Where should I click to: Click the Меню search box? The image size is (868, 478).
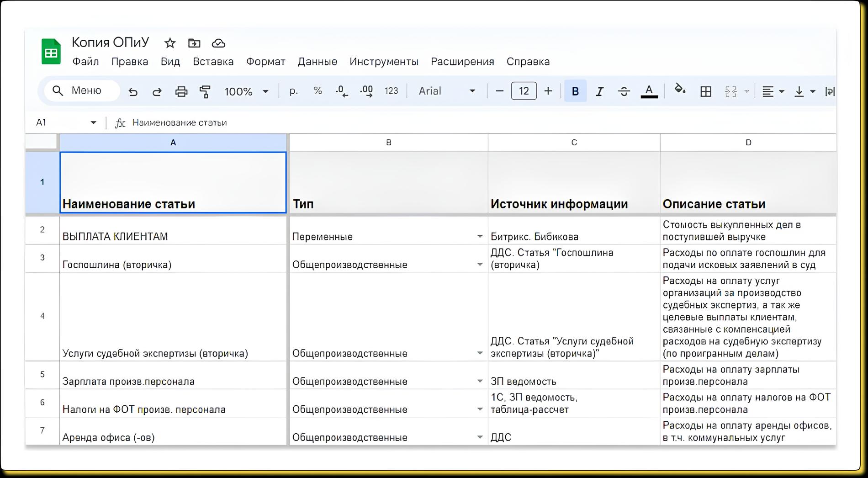(82, 91)
